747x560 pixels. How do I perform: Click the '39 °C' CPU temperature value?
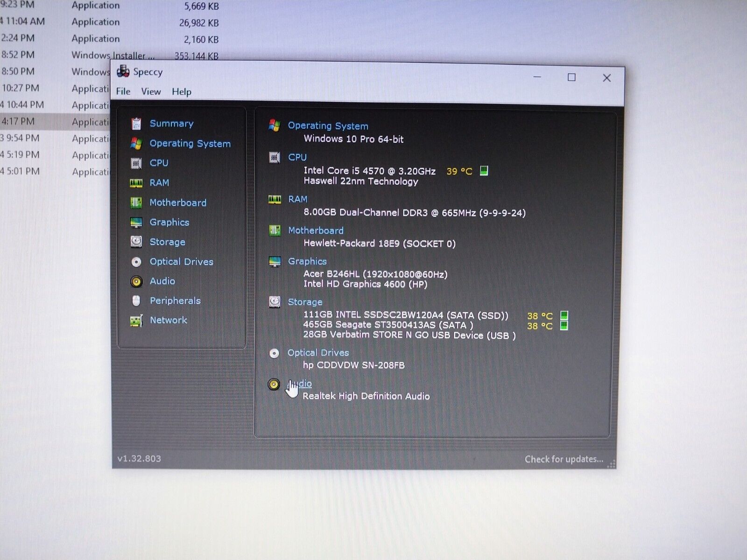[x=459, y=171]
